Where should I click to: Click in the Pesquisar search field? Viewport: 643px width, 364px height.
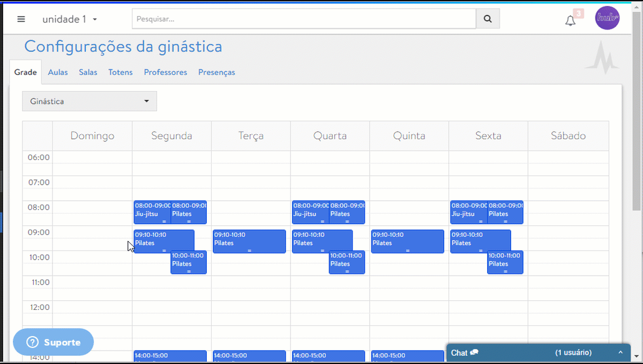[x=304, y=19]
